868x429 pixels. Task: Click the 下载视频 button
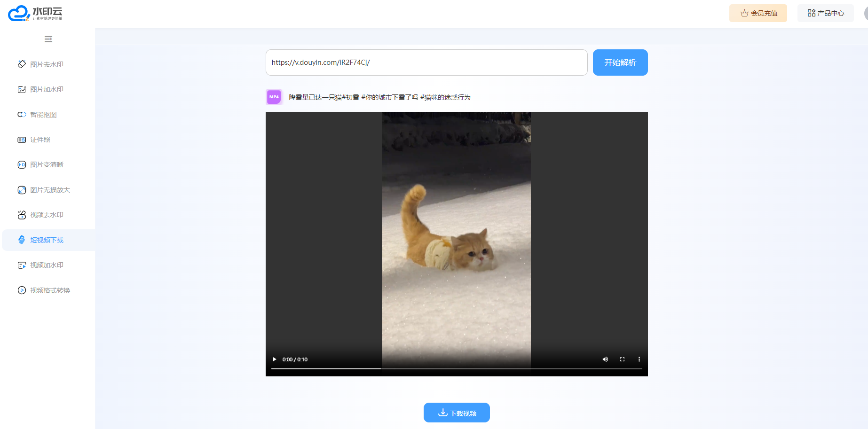tap(457, 413)
